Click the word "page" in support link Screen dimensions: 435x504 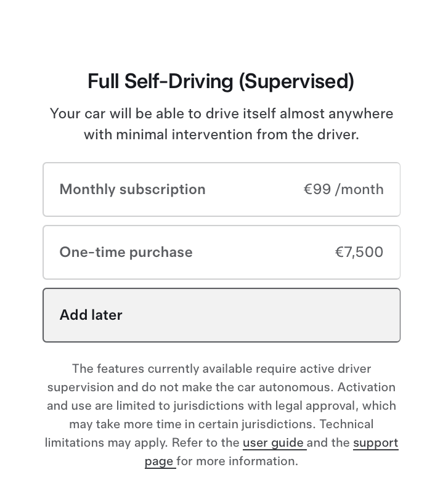(159, 461)
